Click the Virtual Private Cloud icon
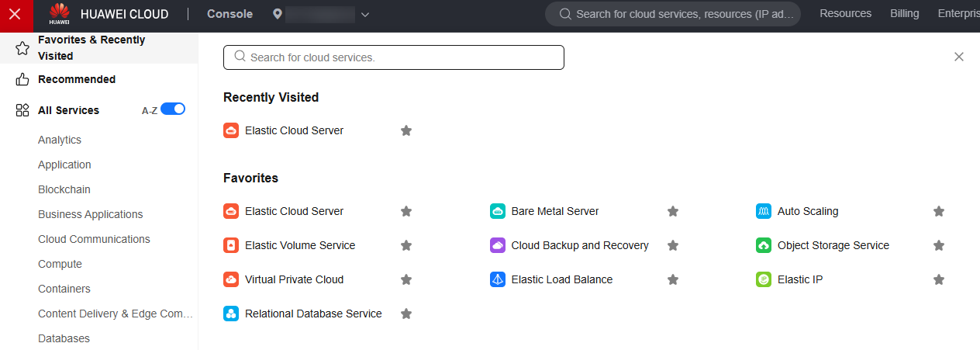This screenshot has height=350, width=980. tap(230, 279)
